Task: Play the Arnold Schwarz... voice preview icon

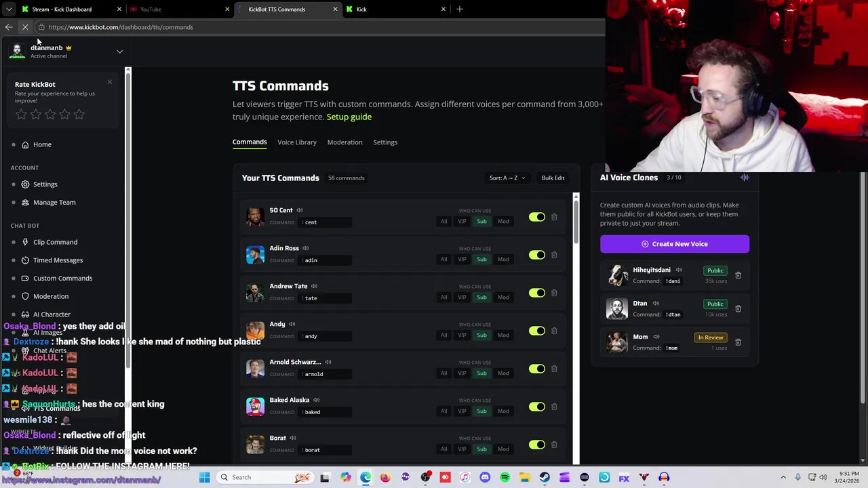Action: [328, 362]
